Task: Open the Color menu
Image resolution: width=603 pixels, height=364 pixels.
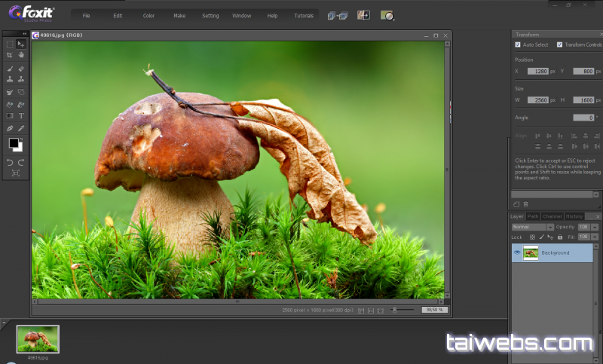Action: click(x=148, y=15)
